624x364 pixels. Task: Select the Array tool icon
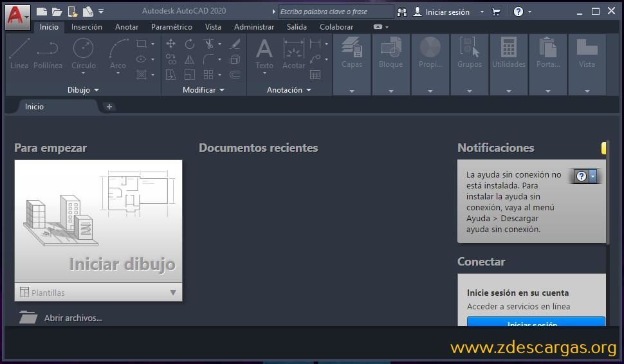208,75
